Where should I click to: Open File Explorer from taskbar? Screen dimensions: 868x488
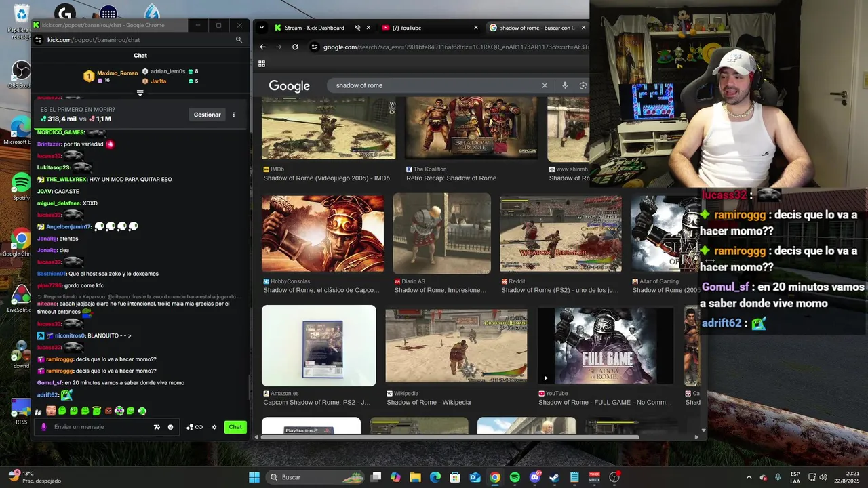416,477
